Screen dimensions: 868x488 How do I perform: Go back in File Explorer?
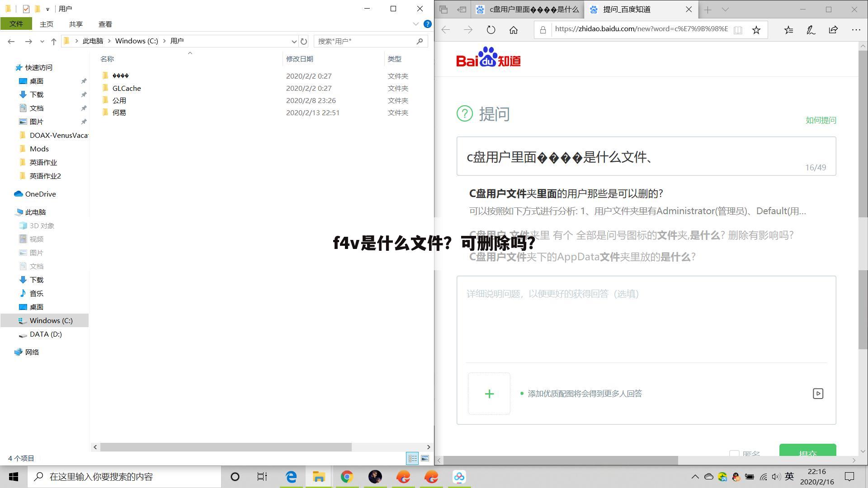pyautogui.click(x=11, y=41)
